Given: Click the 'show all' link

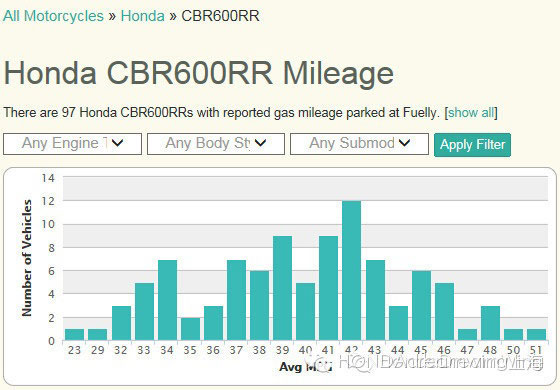Looking at the screenshot, I should 471,112.
